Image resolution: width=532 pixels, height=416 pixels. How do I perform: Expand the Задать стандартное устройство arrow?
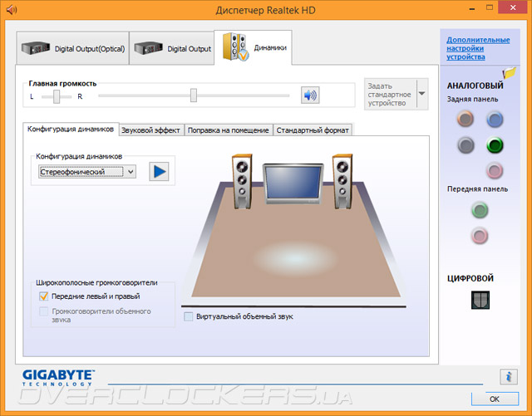click(x=422, y=94)
